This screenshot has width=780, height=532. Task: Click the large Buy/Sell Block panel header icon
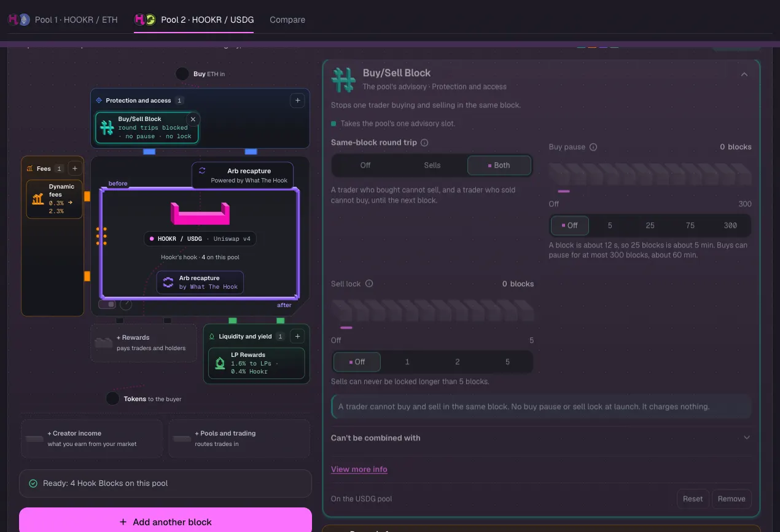343,80
